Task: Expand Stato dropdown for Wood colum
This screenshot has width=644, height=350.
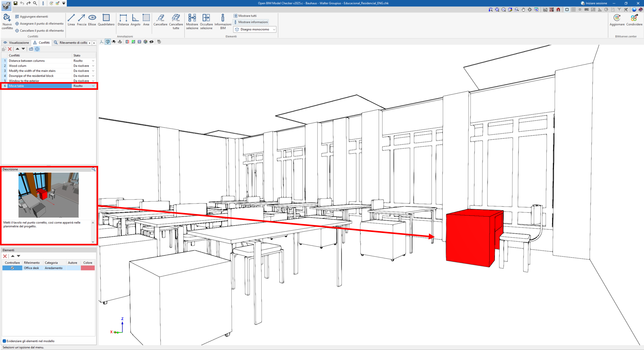Action: (93, 66)
